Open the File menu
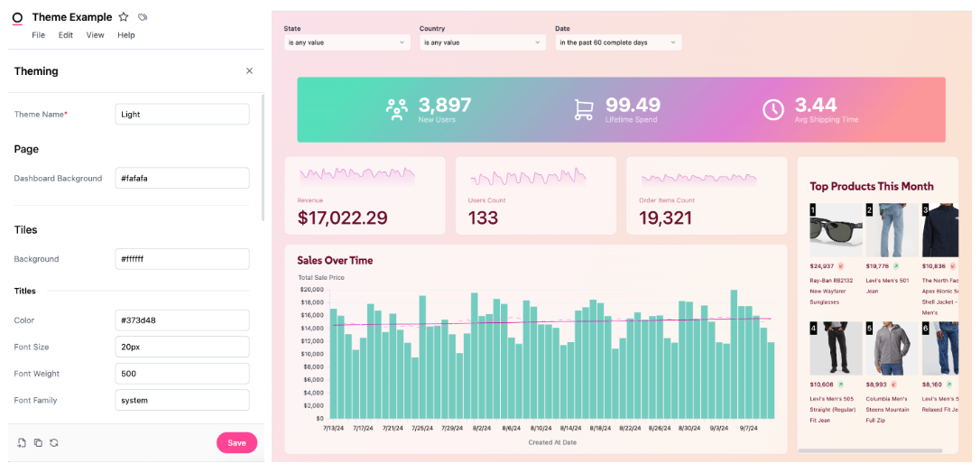The image size is (980, 473). click(39, 35)
